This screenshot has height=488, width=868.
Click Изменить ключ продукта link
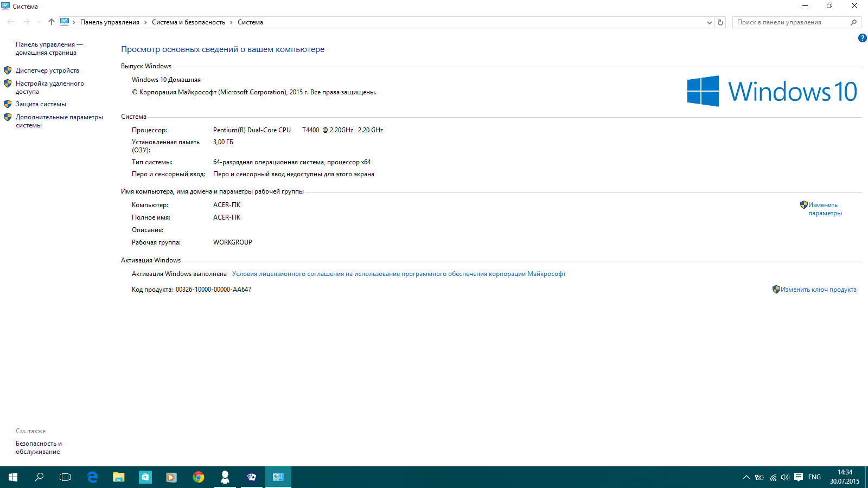coord(819,290)
